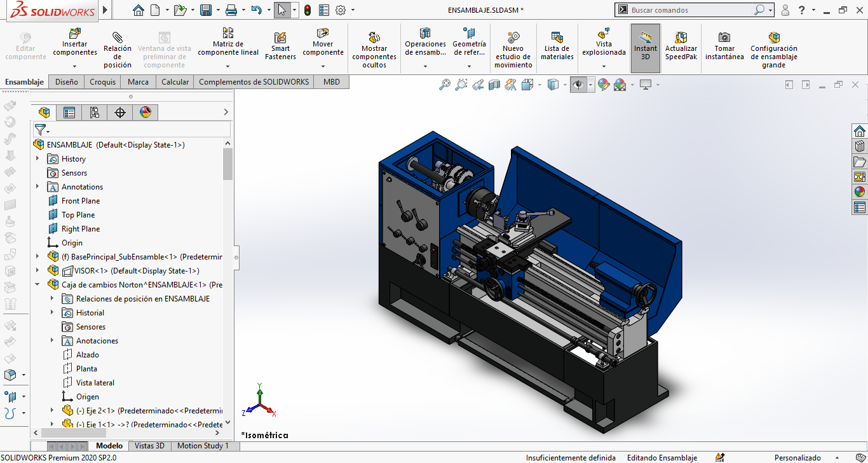This screenshot has width=868, height=463.
Task: Open PropertyManager tab icon
Action: pyautogui.click(x=69, y=113)
